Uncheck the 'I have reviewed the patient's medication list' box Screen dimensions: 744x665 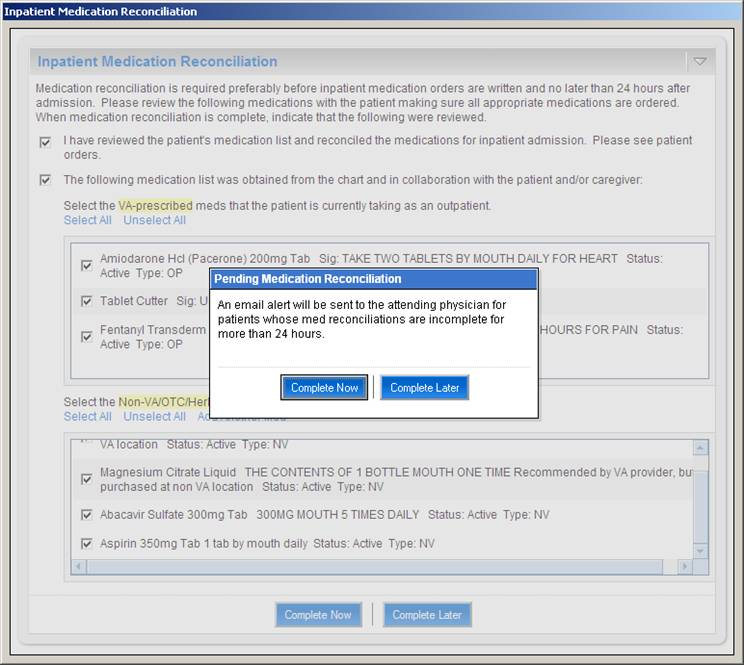[45, 142]
